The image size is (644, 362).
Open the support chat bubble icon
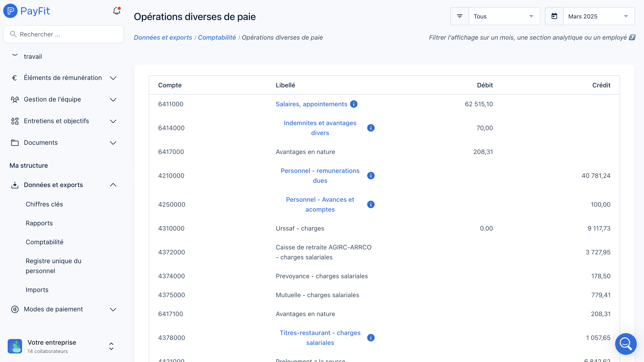(x=626, y=344)
